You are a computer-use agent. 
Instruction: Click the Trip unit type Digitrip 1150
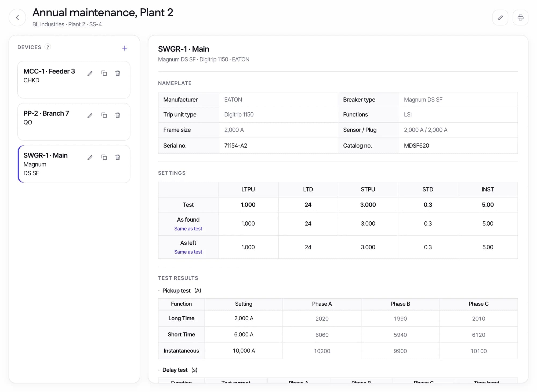[239, 115]
